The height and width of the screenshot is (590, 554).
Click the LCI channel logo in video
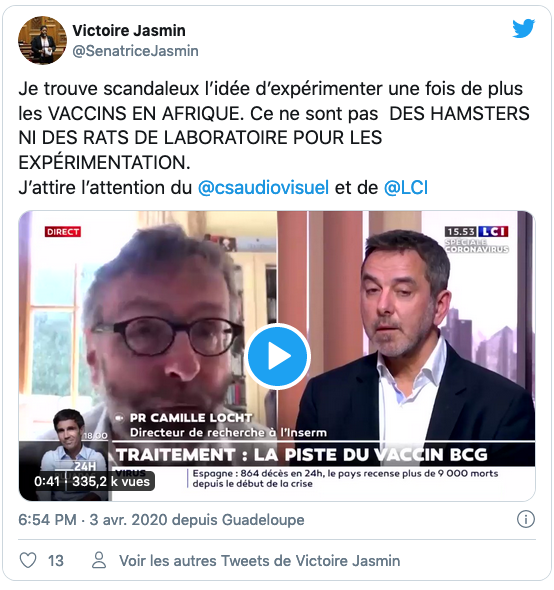(493, 231)
